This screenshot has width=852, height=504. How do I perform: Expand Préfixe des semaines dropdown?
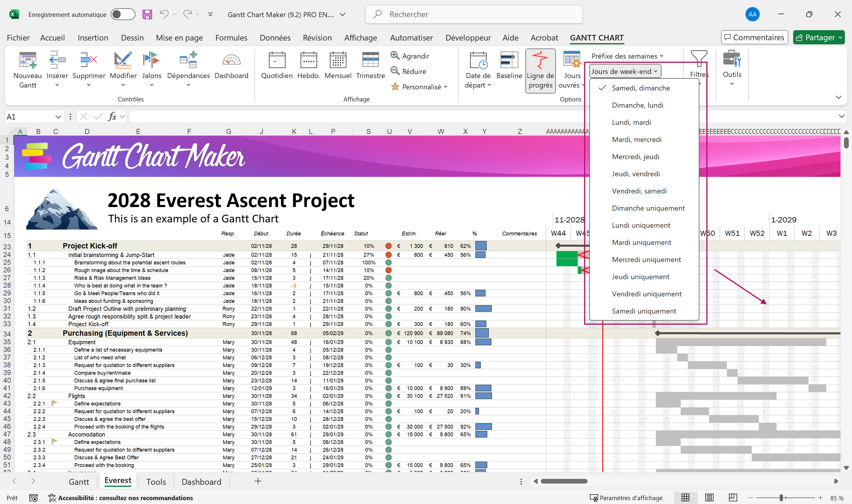click(x=627, y=56)
